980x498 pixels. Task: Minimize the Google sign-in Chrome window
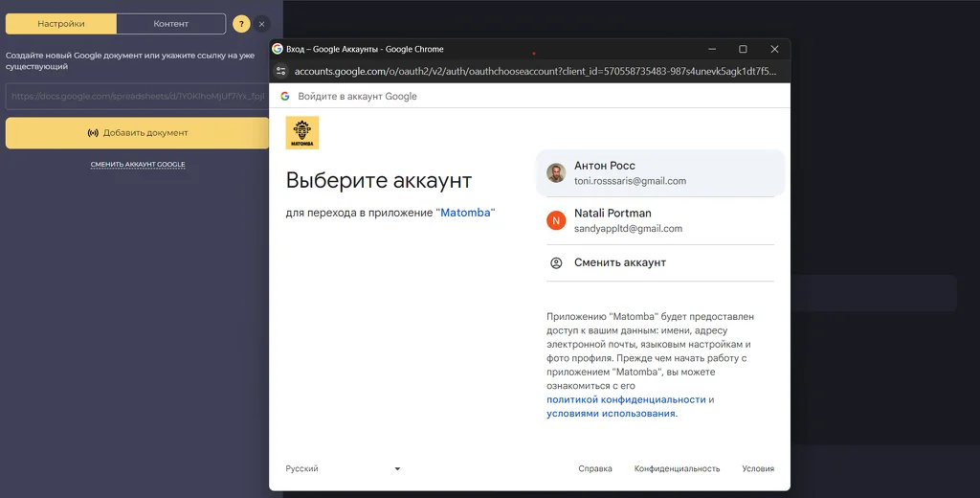point(712,49)
